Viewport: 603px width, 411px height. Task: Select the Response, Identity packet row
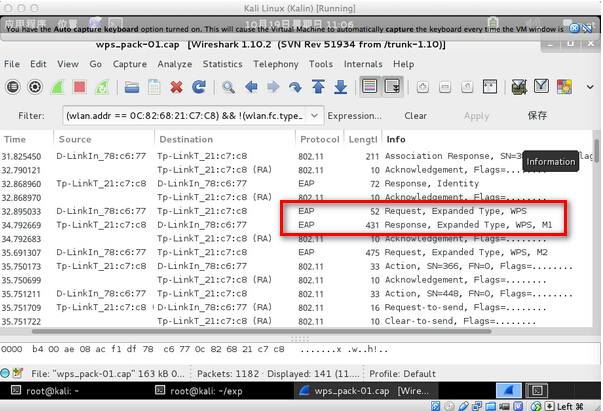(x=296, y=184)
